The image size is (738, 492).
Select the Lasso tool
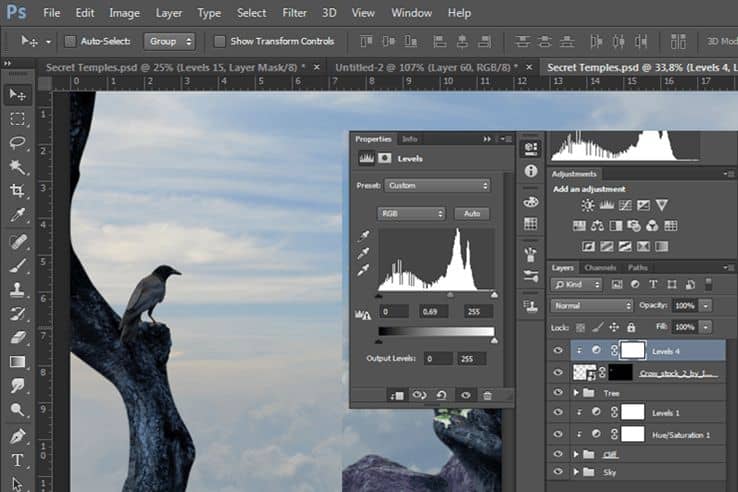[18, 142]
